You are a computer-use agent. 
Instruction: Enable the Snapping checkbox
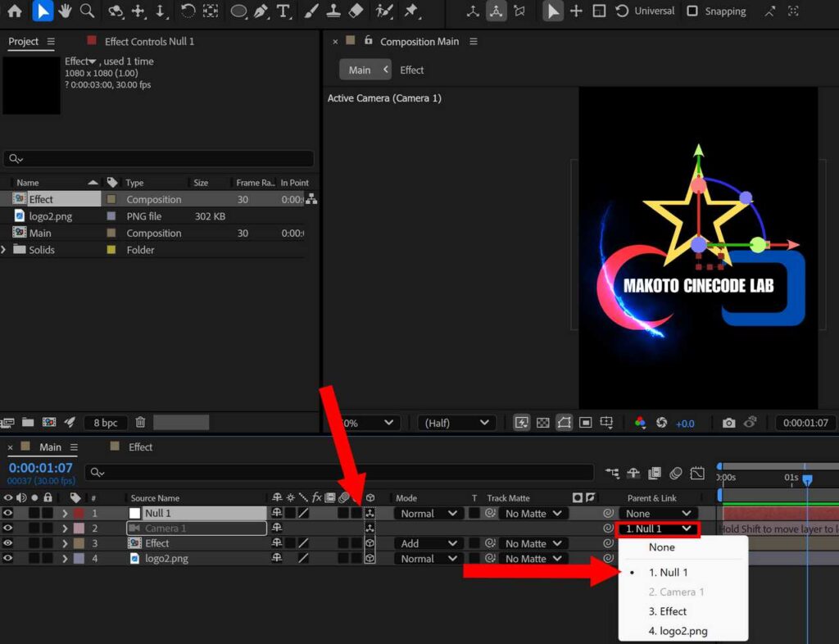[x=692, y=11]
